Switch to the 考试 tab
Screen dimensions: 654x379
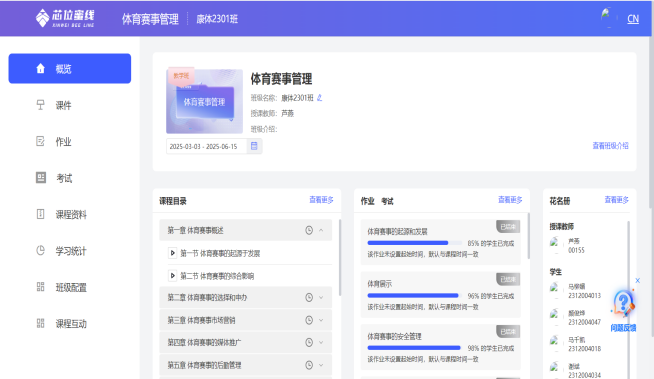tap(387, 201)
